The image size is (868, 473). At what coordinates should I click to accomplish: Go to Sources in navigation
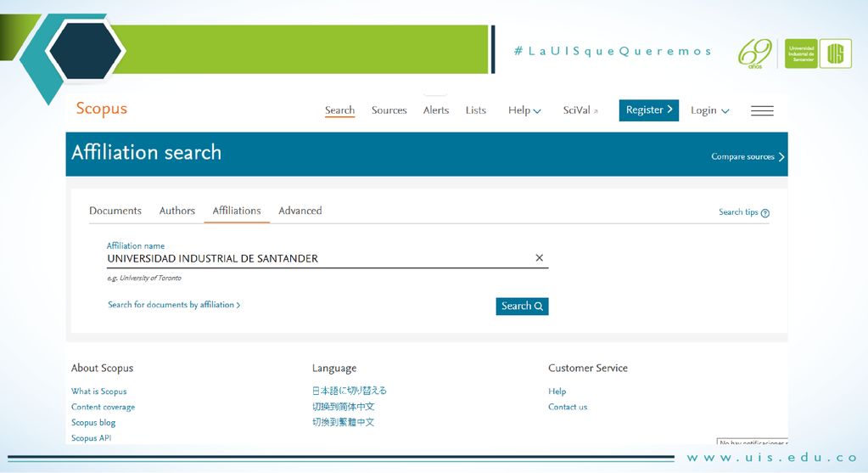click(x=389, y=110)
